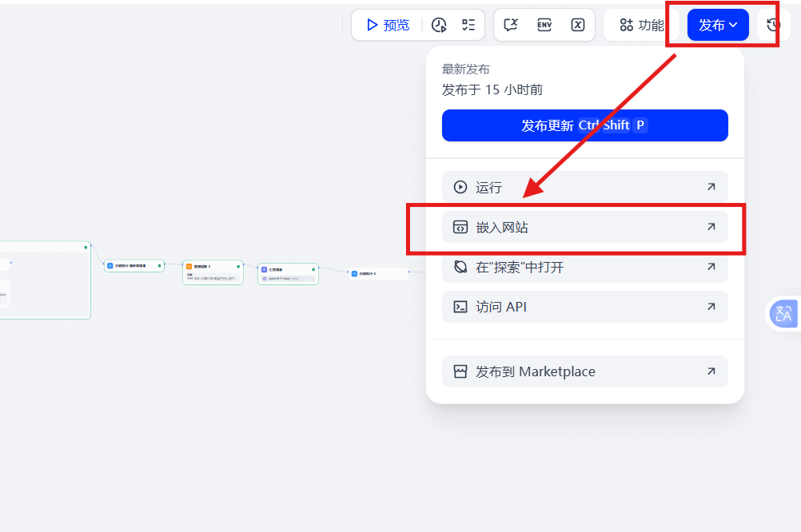The width and height of the screenshot is (801, 532).
Task: Collapse the 发布 publish dropdown
Action: click(x=718, y=25)
